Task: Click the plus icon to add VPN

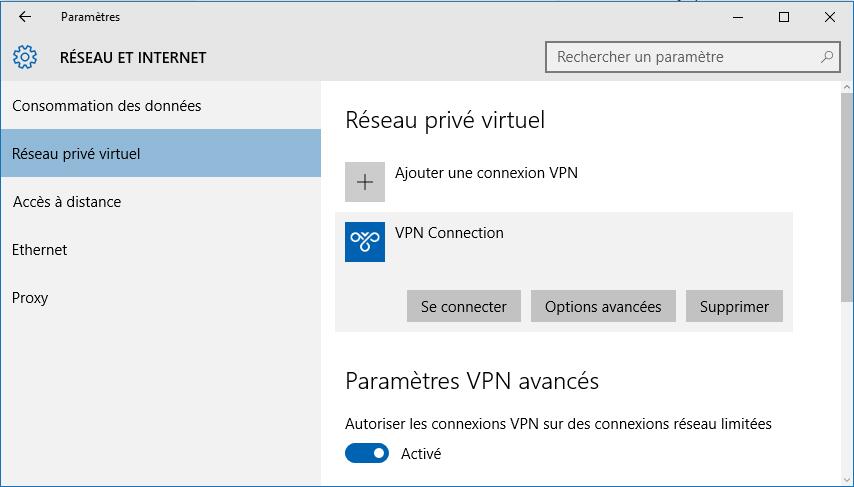Action: click(x=365, y=182)
